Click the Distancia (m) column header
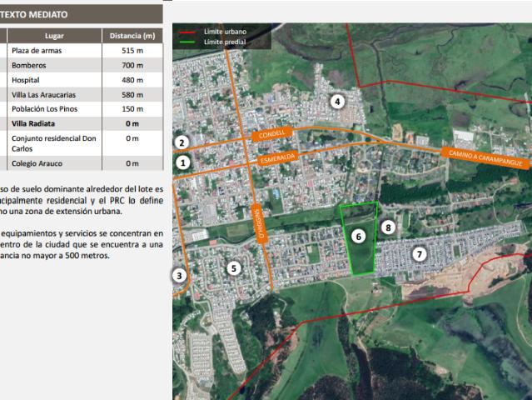The width and height of the screenshot is (532, 400). pyautogui.click(x=132, y=36)
